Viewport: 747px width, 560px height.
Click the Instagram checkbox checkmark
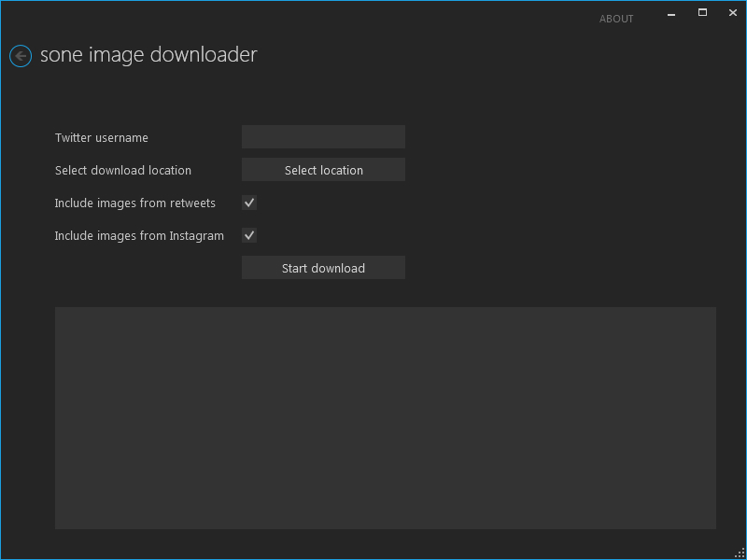tap(248, 235)
